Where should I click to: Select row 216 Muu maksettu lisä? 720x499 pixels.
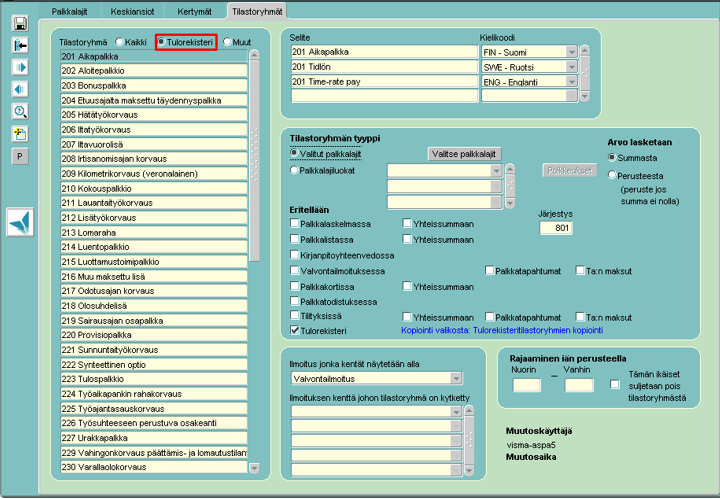tap(154, 276)
